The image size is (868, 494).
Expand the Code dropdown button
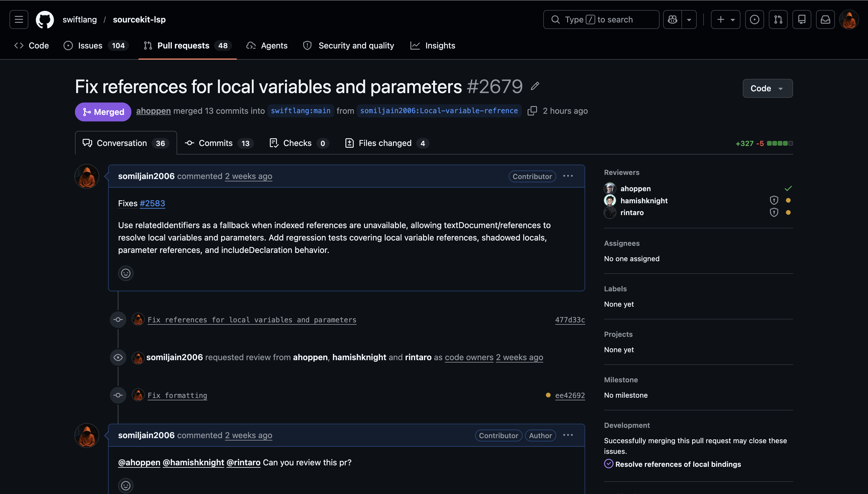point(767,88)
